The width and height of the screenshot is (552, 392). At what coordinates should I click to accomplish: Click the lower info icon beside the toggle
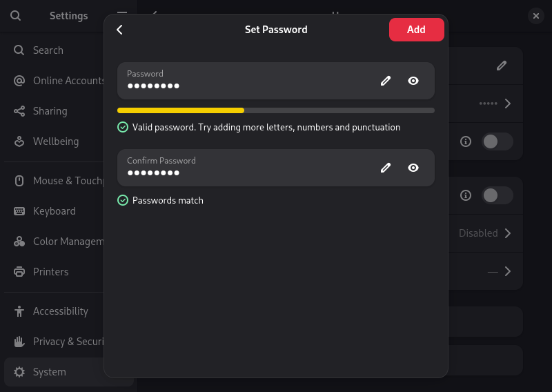[x=466, y=195]
